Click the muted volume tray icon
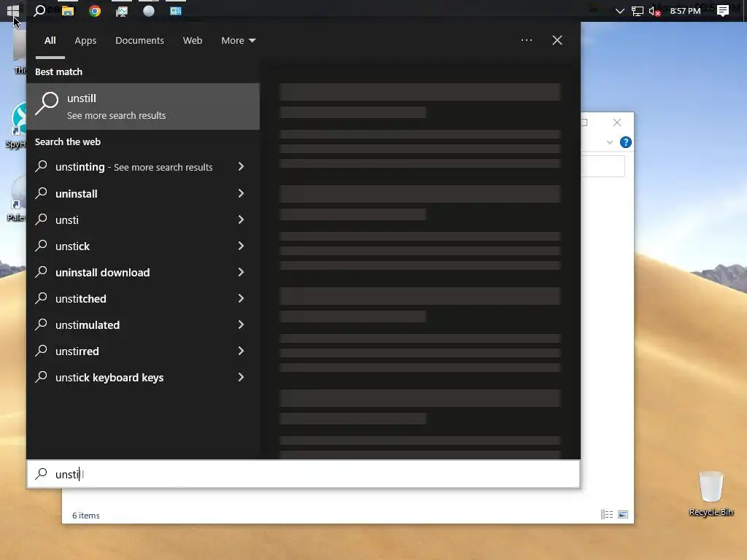 coord(654,10)
